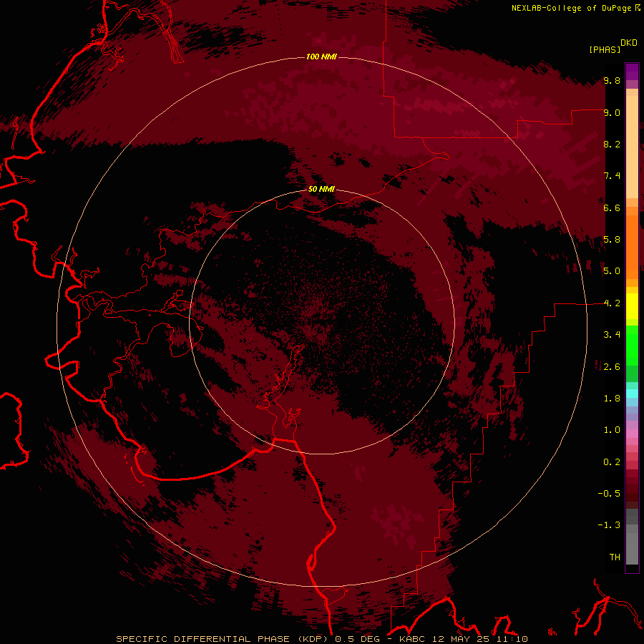
Task: Click the KABC radar site identifier
Action: coord(414,639)
